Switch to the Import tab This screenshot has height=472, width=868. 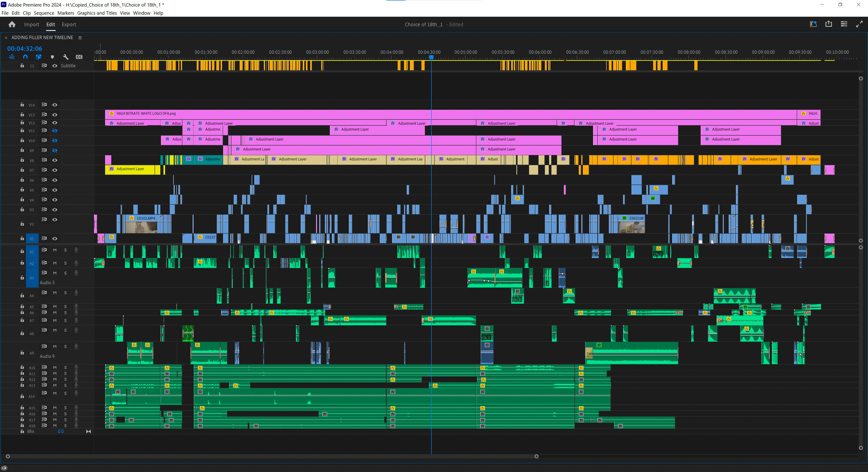point(31,24)
